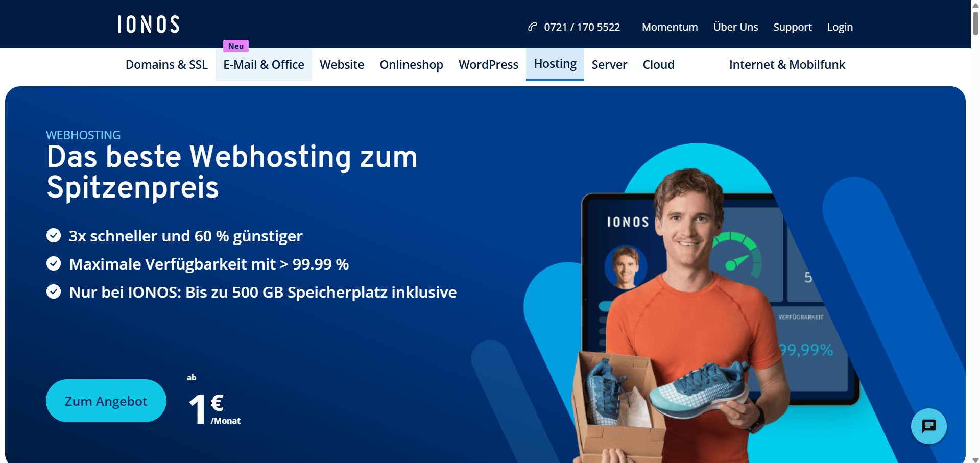This screenshot has width=980, height=463.
Task: Click checkmark icon beside '3x schneller'
Action: tap(54, 235)
